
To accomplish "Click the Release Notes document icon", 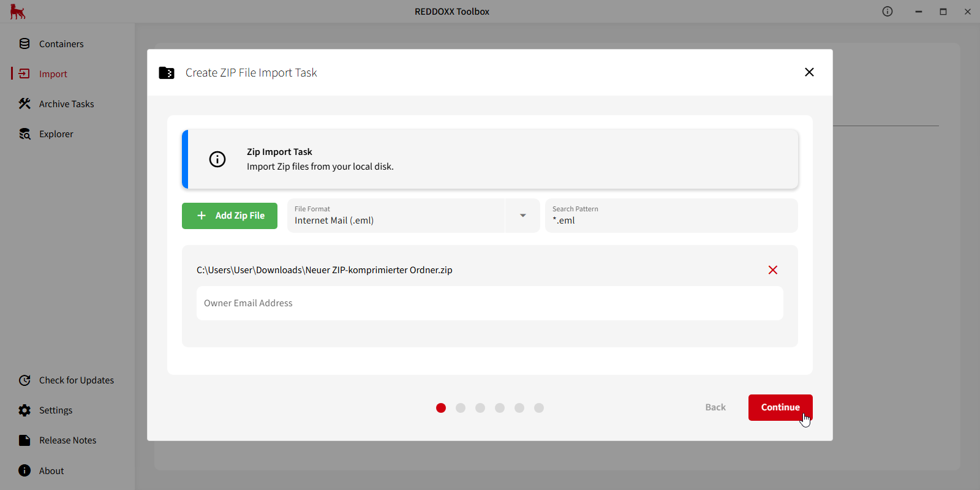I will click(x=24, y=440).
